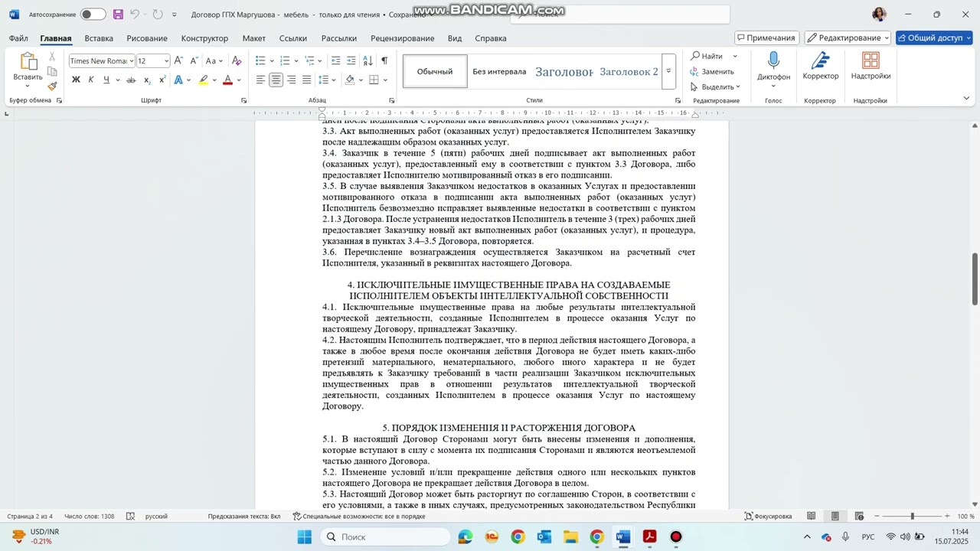
Task: Click the Increase Indent icon
Action: [351, 60]
